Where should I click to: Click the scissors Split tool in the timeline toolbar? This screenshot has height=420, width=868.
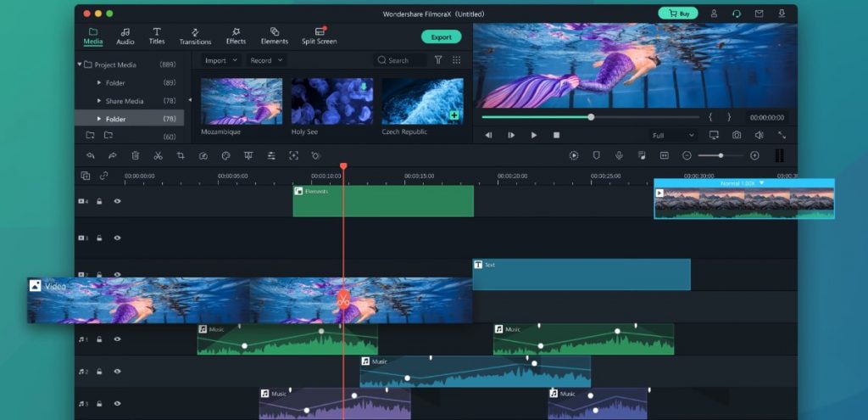pyautogui.click(x=158, y=156)
